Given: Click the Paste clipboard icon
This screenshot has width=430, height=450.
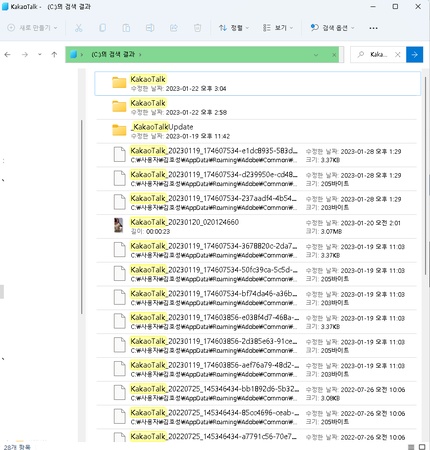Looking at the screenshot, I should pos(126,28).
